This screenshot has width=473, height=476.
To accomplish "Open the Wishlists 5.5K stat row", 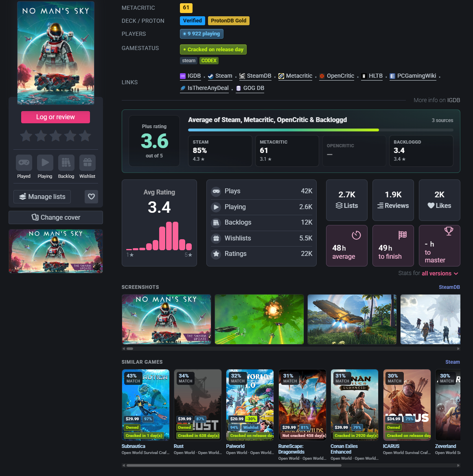I will [262, 238].
